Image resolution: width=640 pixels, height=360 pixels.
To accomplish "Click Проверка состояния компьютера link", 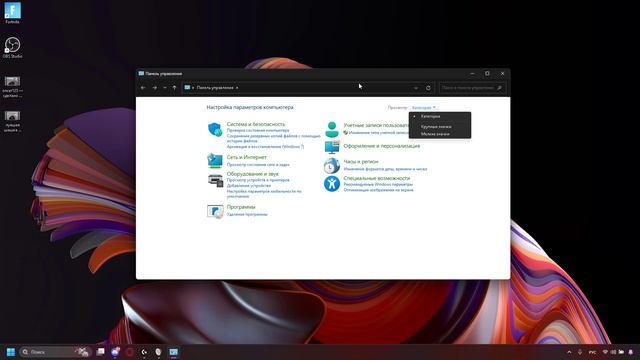I will coord(258,130).
